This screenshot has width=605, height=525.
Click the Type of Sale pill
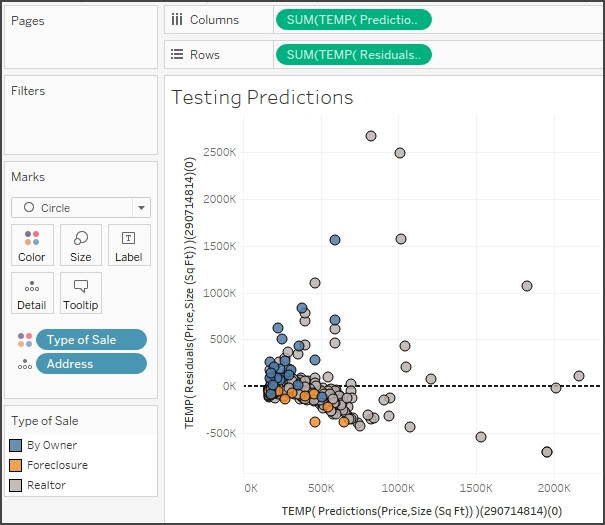pyautogui.click(x=91, y=340)
